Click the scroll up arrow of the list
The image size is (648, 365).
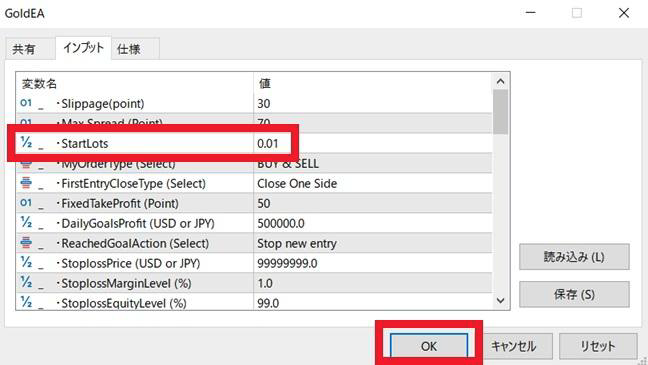500,81
